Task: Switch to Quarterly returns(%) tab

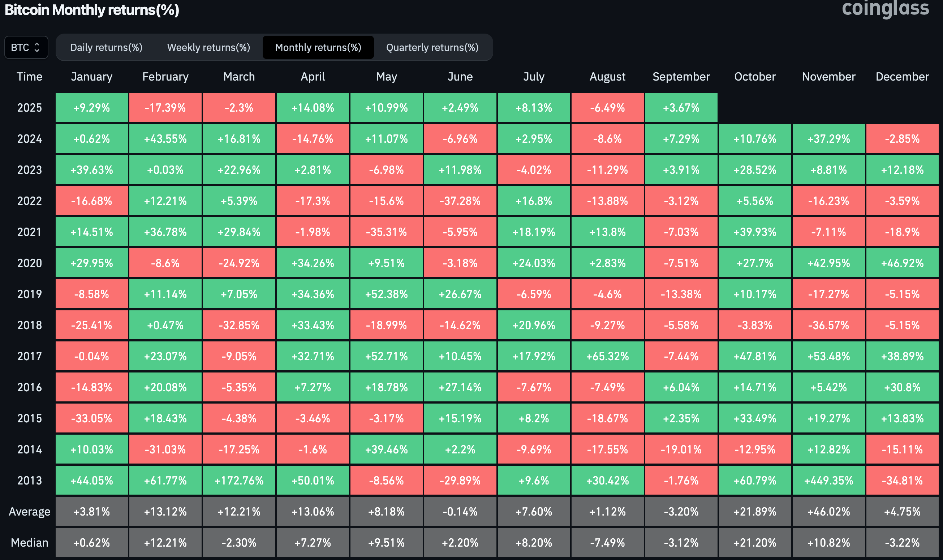Action: click(432, 48)
